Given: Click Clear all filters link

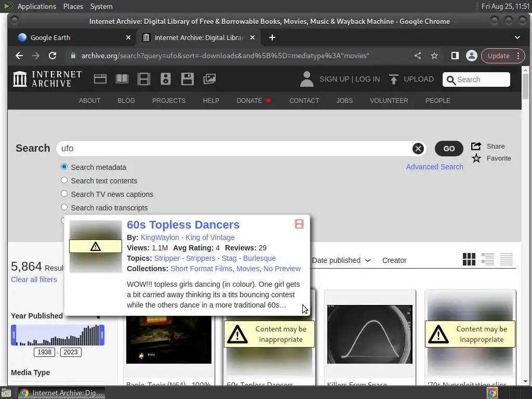Looking at the screenshot, I should pyautogui.click(x=34, y=280).
